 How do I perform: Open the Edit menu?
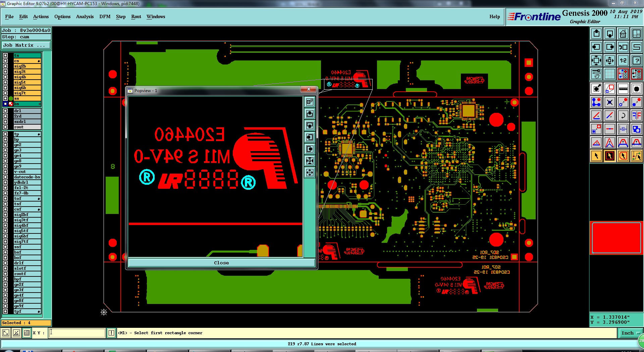(x=23, y=16)
